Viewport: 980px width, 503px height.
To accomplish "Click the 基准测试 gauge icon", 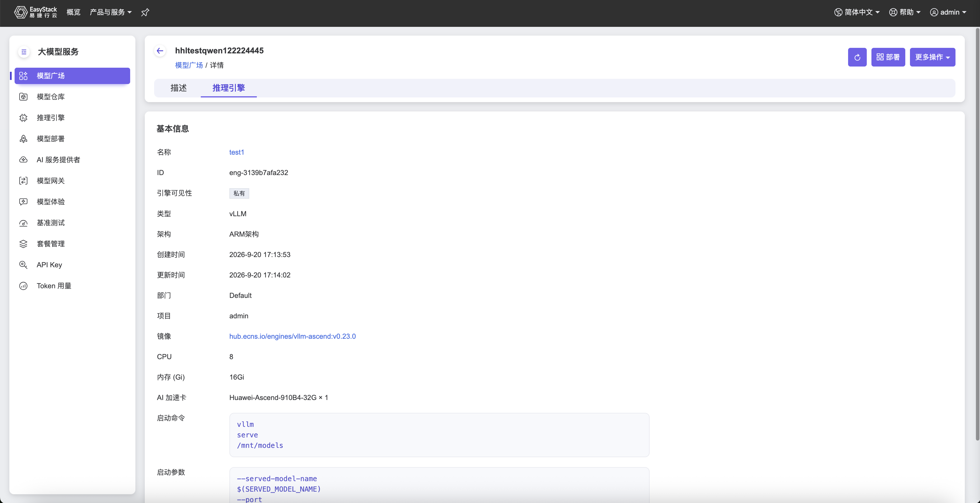I will (x=23, y=223).
